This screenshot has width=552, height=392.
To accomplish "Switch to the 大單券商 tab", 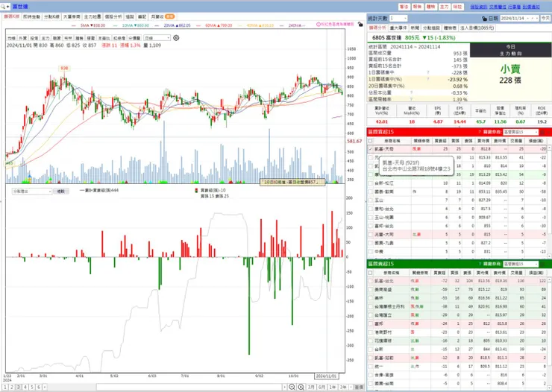I will tap(72, 16).
